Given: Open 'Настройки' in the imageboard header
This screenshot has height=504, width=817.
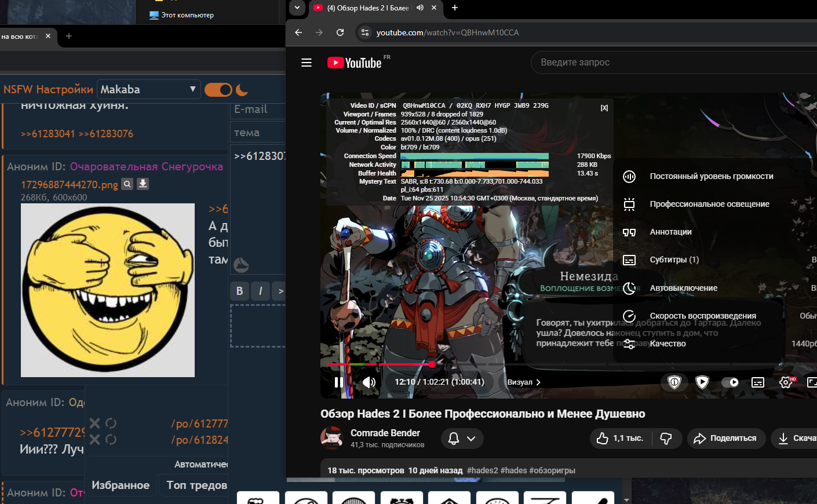Looking at the screenshot, I should coord(64,89).
